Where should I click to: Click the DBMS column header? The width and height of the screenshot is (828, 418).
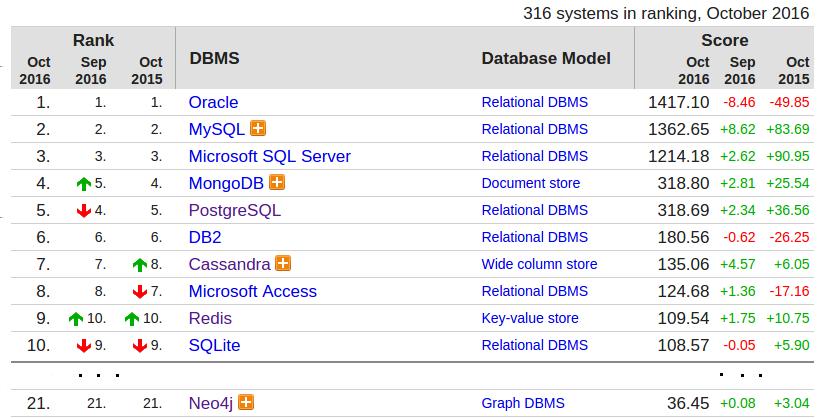(x=214, y=58)
